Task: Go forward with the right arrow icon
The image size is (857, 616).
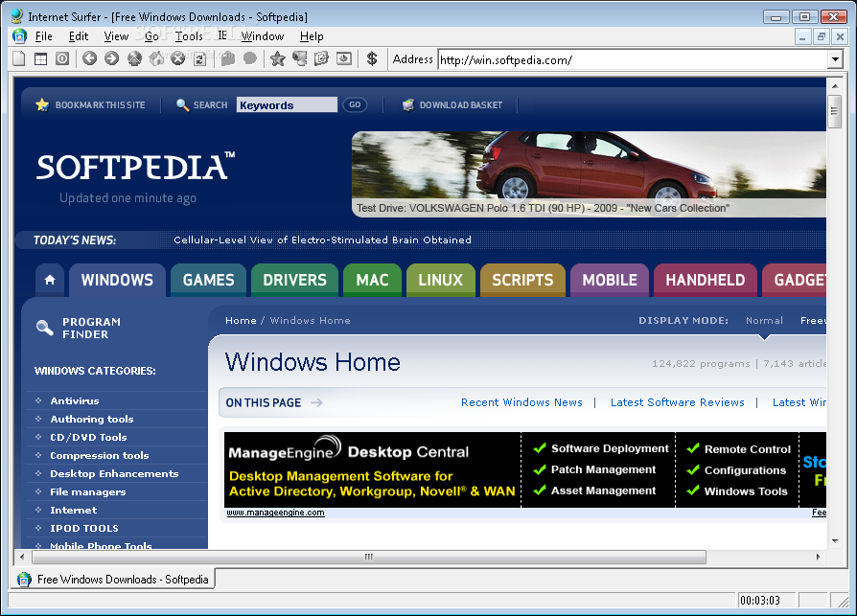Action: pos(111,58)
